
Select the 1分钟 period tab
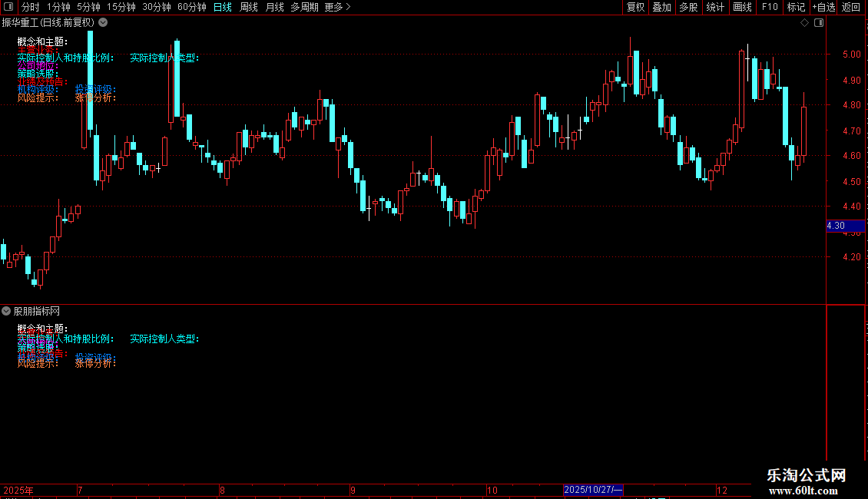(58, 7)
